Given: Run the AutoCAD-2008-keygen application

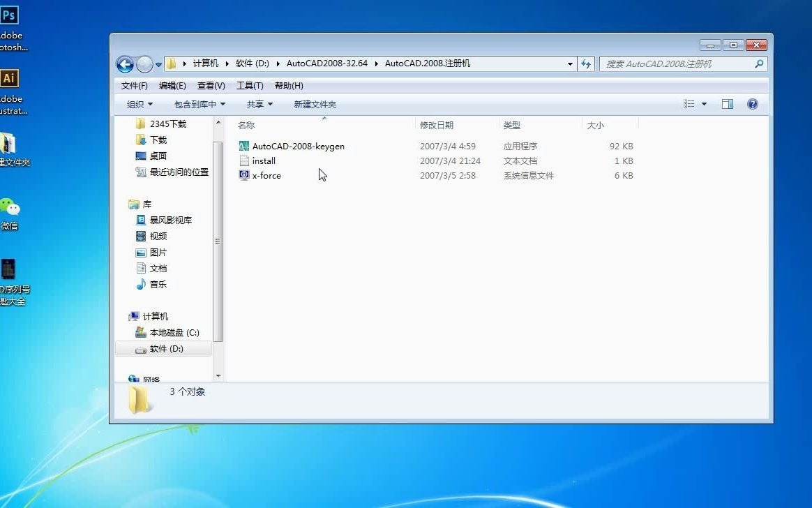Looking at the screenshot, I should [x=299, y=146].
